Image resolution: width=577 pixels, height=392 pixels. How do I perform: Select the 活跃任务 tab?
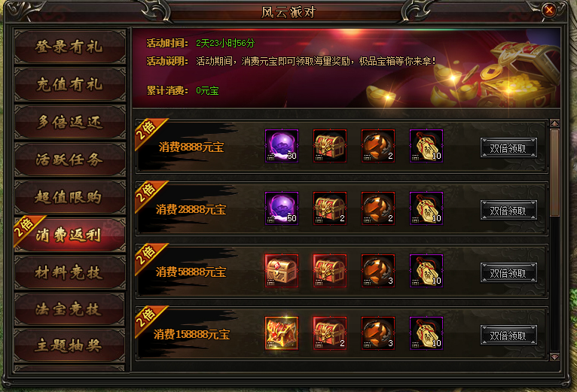point(70,160)
